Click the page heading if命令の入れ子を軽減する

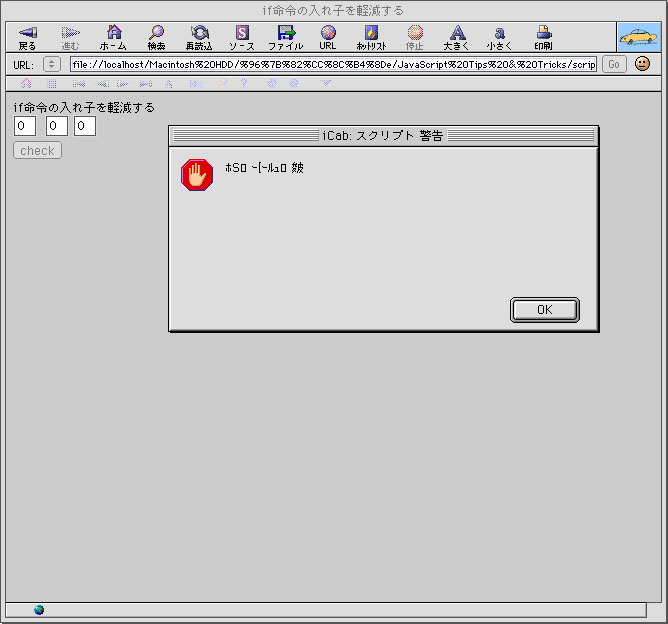pos(84,107)
